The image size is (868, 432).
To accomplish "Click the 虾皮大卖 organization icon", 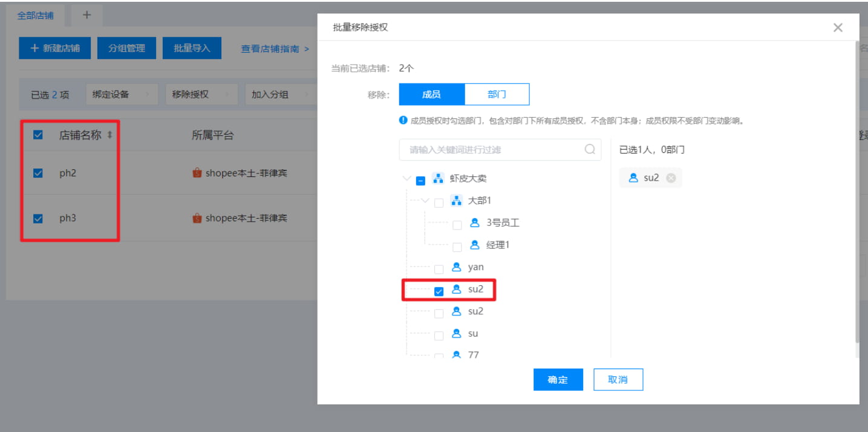I will click(x=439, y=179).
